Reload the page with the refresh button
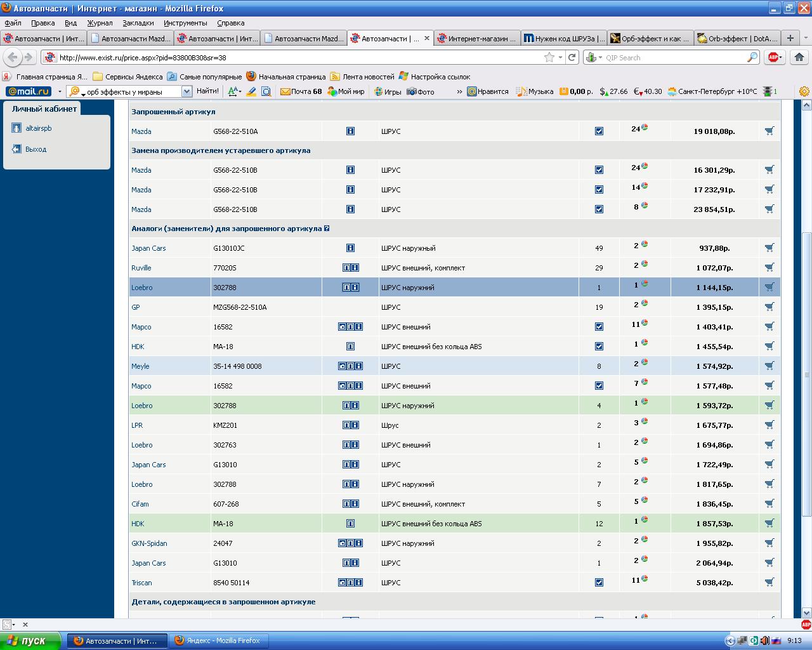 click(572, 57)
